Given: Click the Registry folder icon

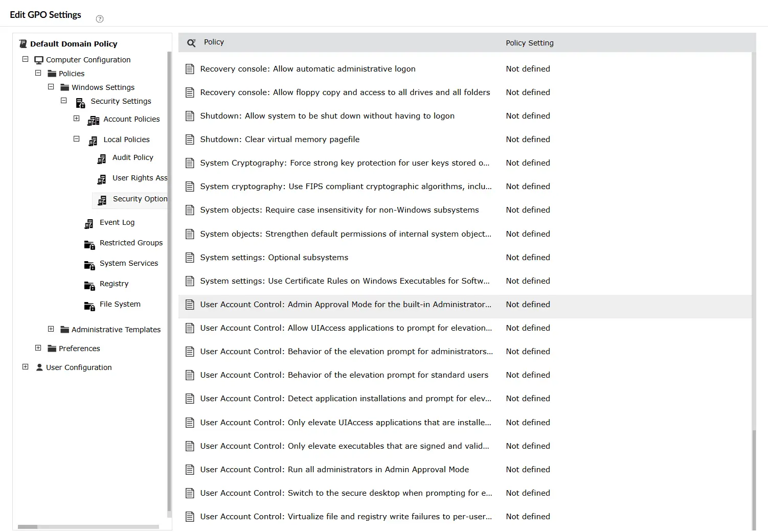Looking at the screenshot, I should point(89,286).
